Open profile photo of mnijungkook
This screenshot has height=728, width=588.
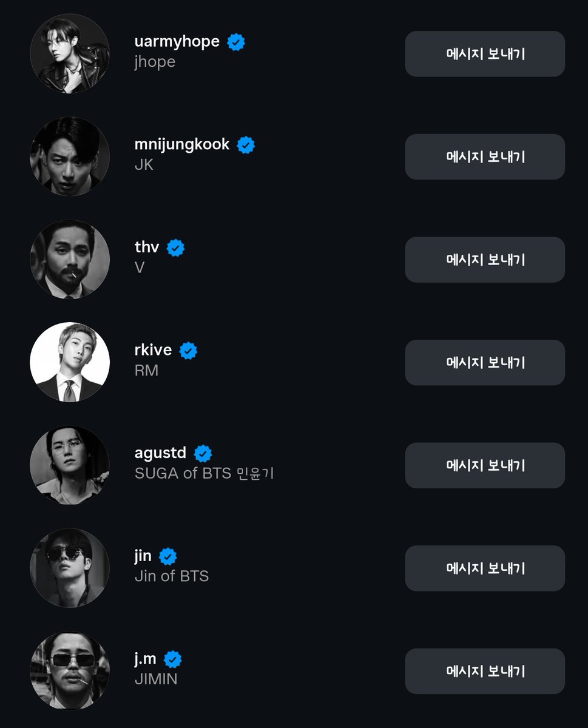[x=70, y=157]
